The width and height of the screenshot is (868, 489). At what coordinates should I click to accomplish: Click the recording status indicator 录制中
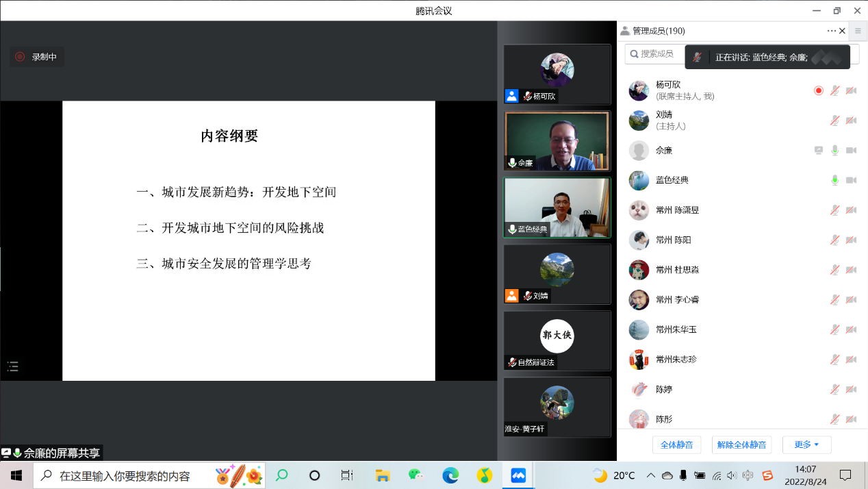pyautogui.click(x=37, y=57)
